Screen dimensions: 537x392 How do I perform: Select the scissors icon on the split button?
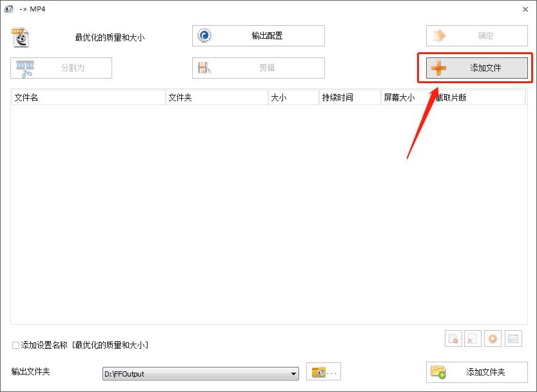click(x=24, y=68)
